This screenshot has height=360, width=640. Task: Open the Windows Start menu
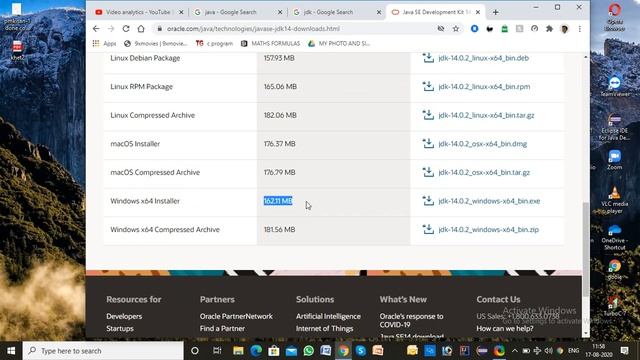(11, 351)
